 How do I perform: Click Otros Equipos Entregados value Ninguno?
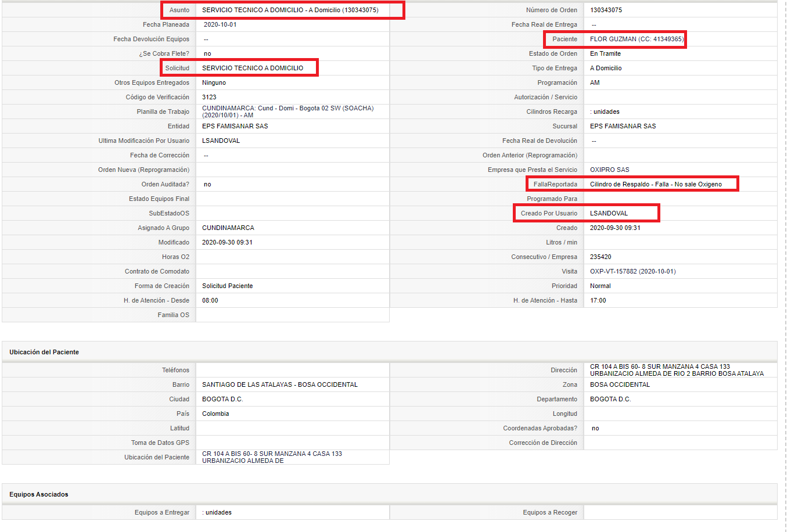click(214, 82)
